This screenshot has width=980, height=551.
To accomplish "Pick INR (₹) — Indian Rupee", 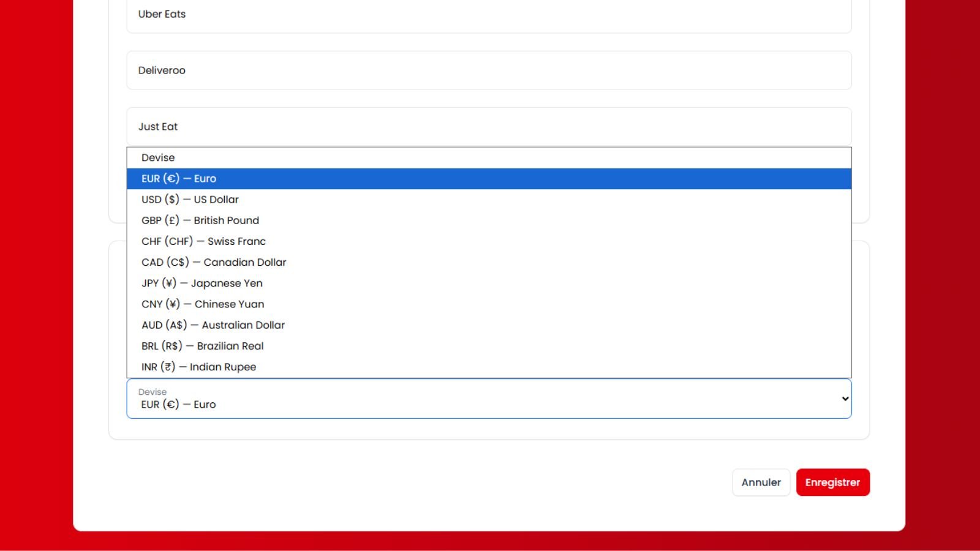I will pos(198,367).
